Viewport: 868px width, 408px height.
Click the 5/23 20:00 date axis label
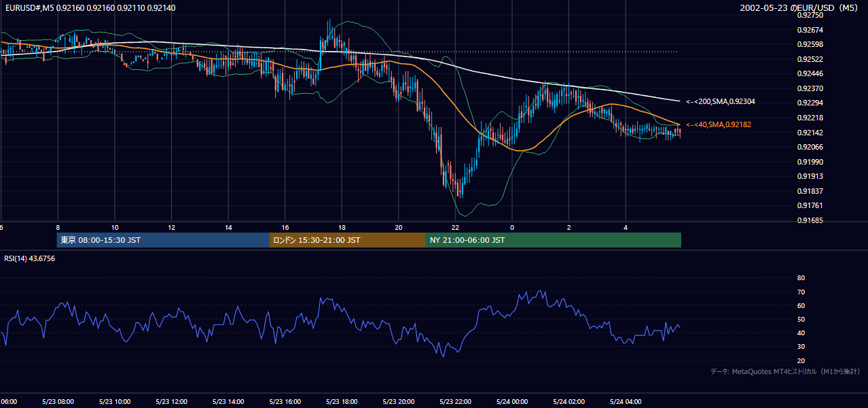tap(399, 401)
